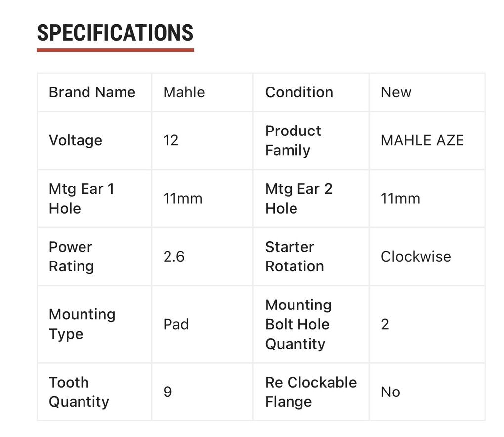The width and height of the screenshot is (504, 437).
Task: Select the Starter Rotation label
Action: [294, 256]
